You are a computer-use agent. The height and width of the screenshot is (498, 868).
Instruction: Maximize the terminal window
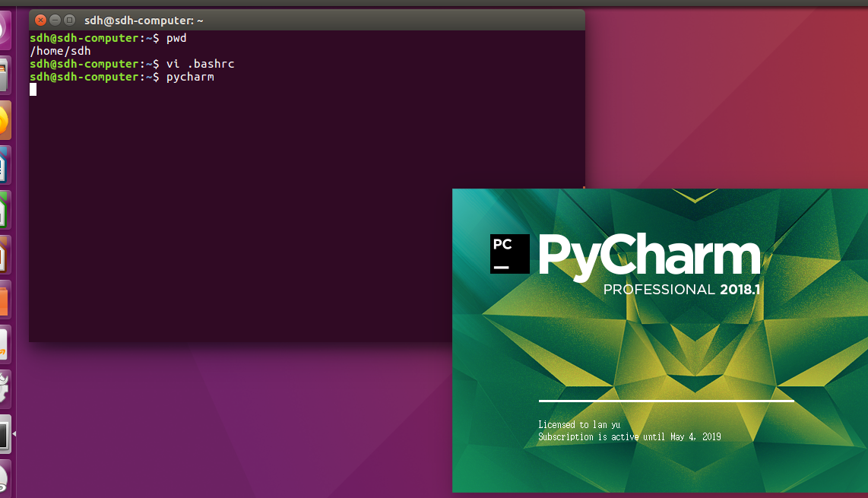[69, 21]
